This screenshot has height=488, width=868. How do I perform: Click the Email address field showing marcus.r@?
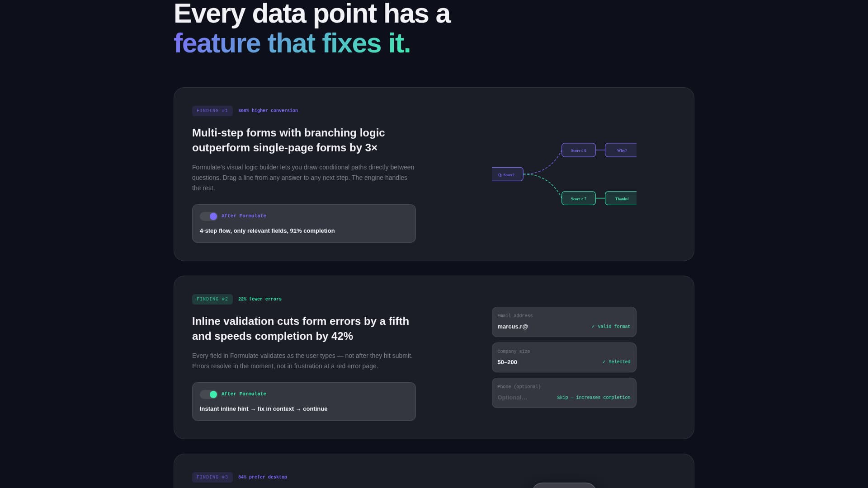[x=564, y=322]
